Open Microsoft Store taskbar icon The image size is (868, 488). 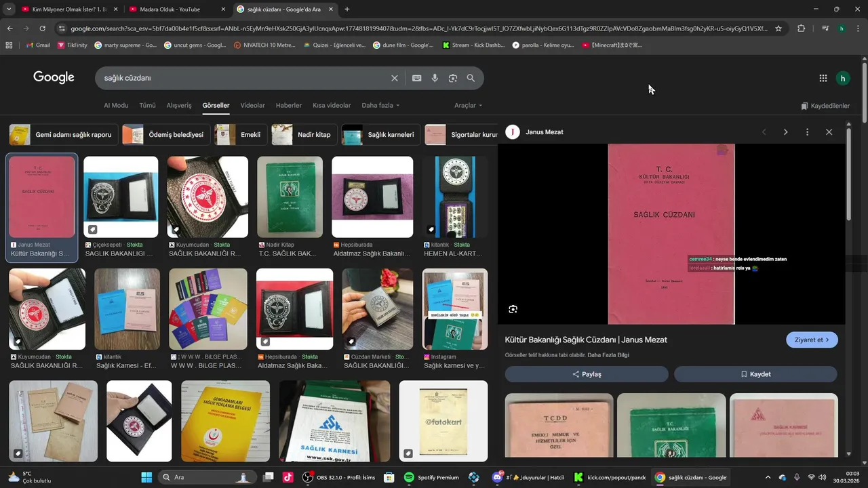389,477
